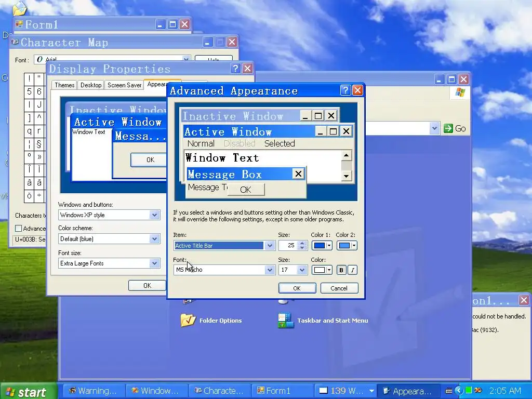This screenshot has height=399, width=532.
Task: Toggle the Bold font button
Action: point(341,270)
